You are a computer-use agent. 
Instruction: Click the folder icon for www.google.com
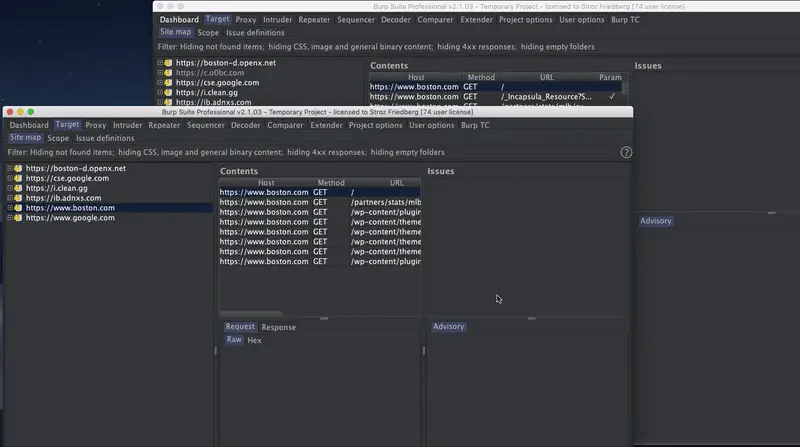pos(18,218)
